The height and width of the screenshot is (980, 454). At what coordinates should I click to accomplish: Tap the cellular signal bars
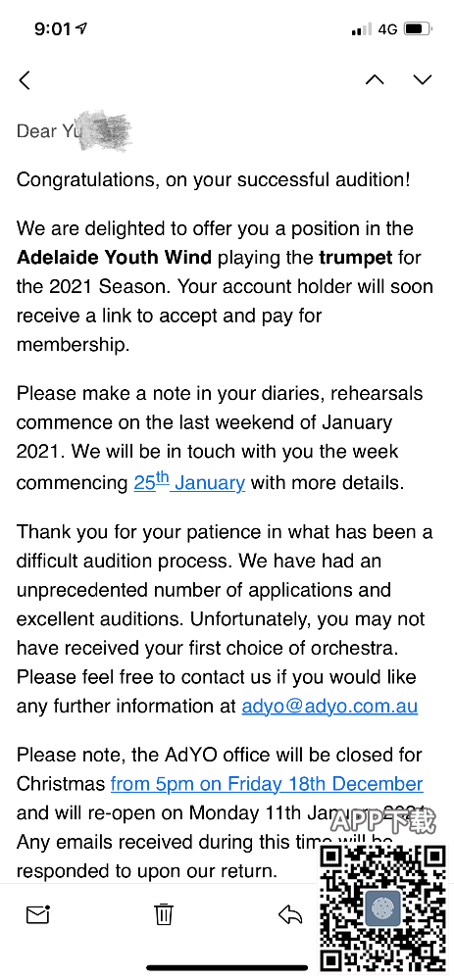pyautogui.click(x=362, y=29)
